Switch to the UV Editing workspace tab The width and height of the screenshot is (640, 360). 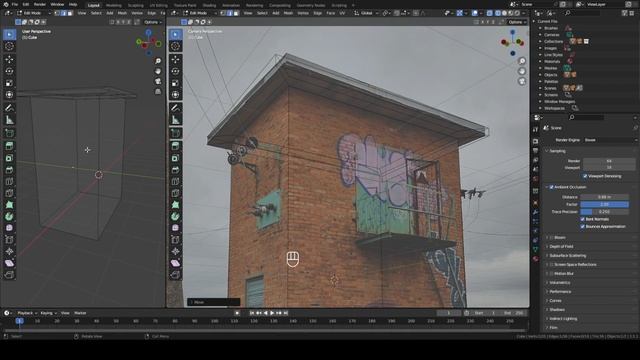158,5
